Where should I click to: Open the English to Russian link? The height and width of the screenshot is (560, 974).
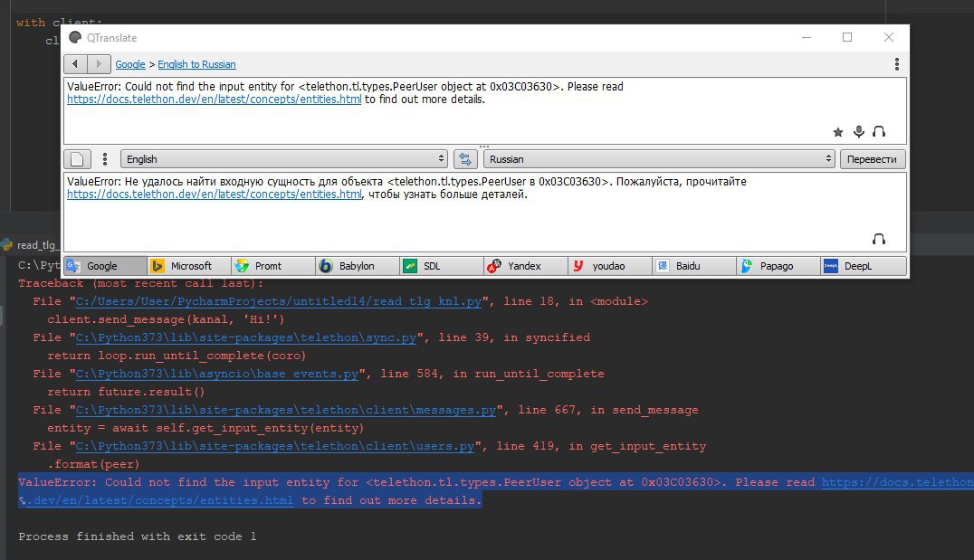tap(196, 64)
